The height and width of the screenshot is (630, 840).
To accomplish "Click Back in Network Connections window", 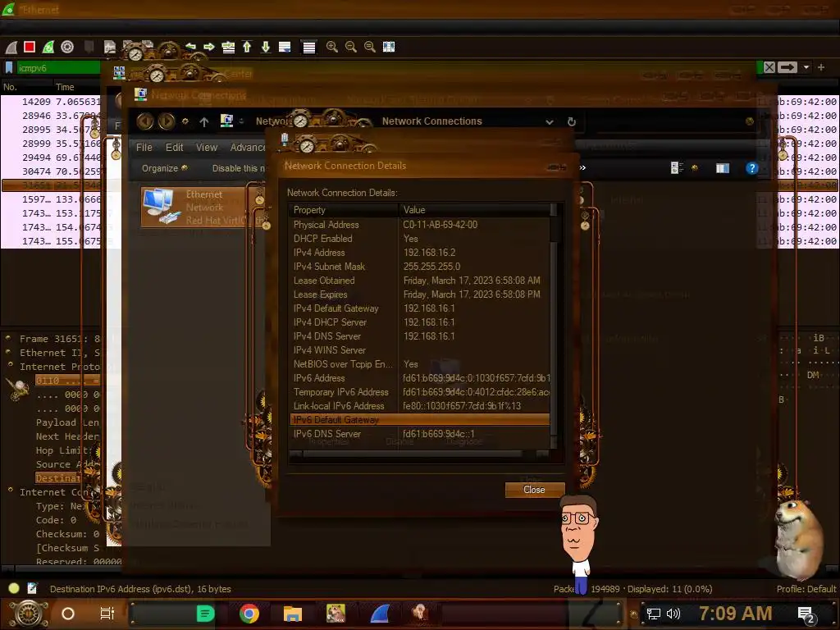I will (x=145, y=121).
